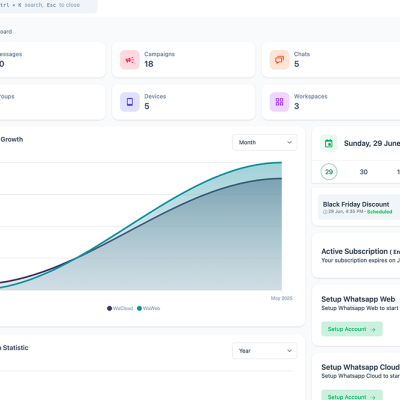
Task: Click the WaWeb teal legend color dot
Action: click(139, 308)
